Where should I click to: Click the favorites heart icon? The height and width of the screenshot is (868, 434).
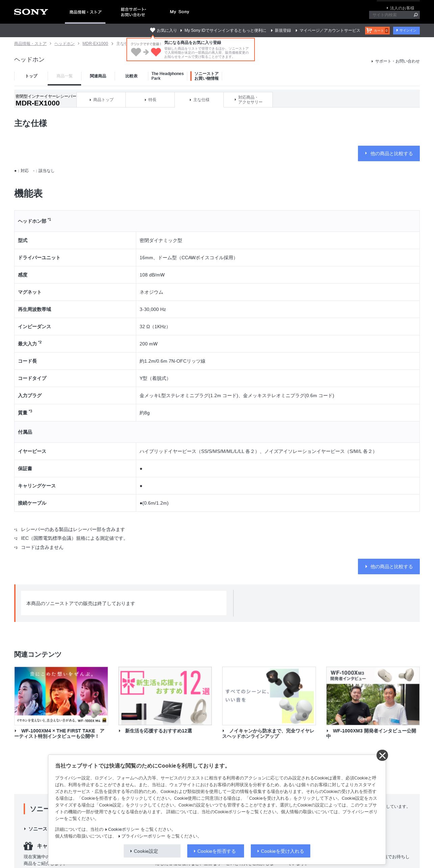tap(152, 30)
